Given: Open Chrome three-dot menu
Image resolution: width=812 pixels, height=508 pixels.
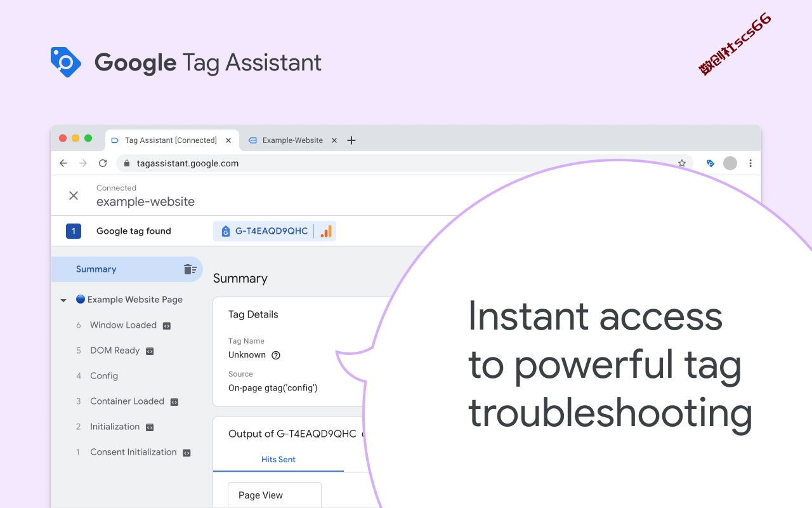Looking at the screenshot, I should (x=750, y=163).
